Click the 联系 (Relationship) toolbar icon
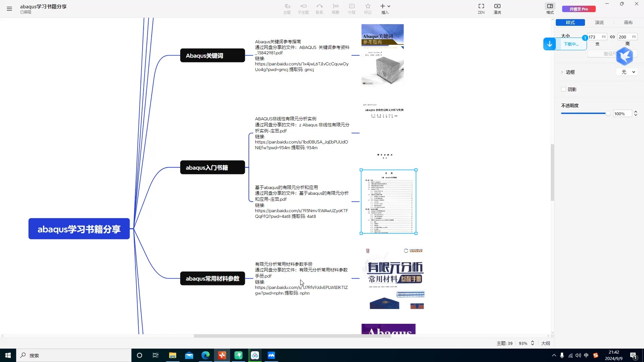644x362 pixels. [319, 9]
